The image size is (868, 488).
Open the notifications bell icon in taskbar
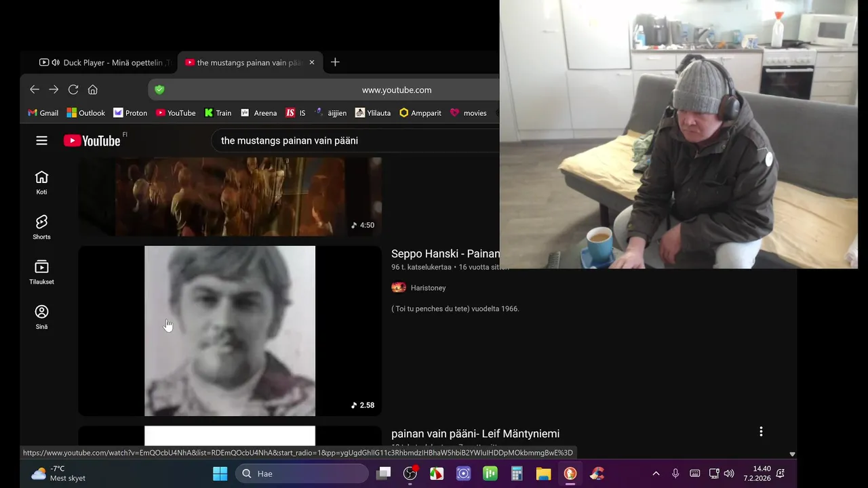click(781, 474)
